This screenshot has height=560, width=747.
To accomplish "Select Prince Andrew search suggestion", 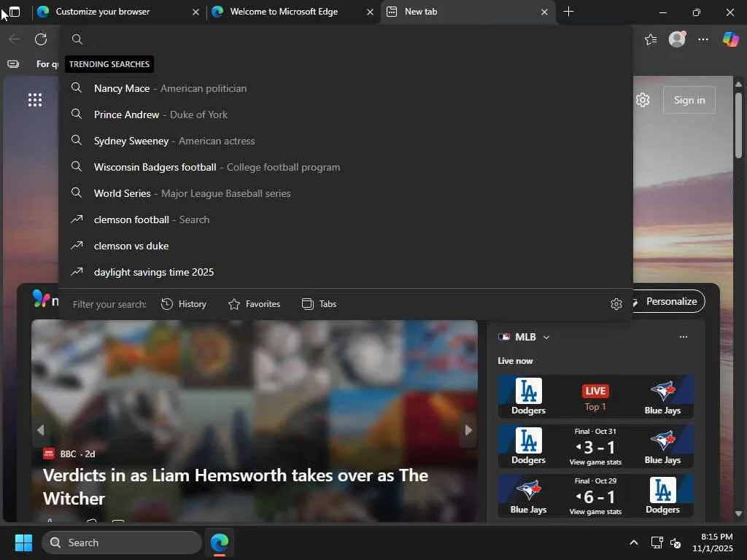I will [x=346, y=114].
